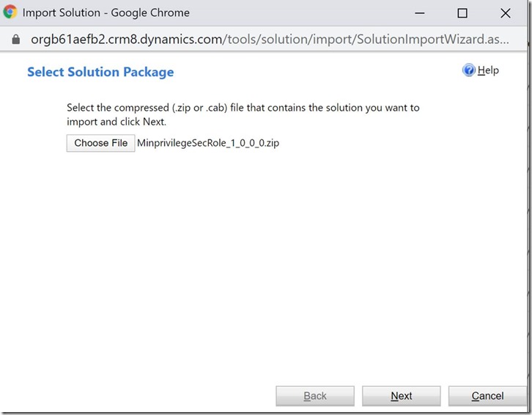This screenshot has width=532, height=415.
Task: Open the Help link
Action: 488,70
